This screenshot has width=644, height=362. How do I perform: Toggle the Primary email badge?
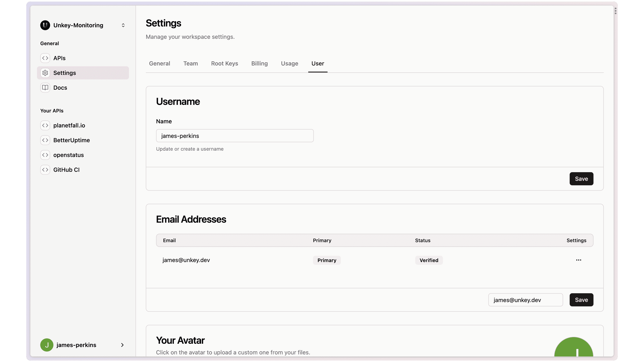327,260
